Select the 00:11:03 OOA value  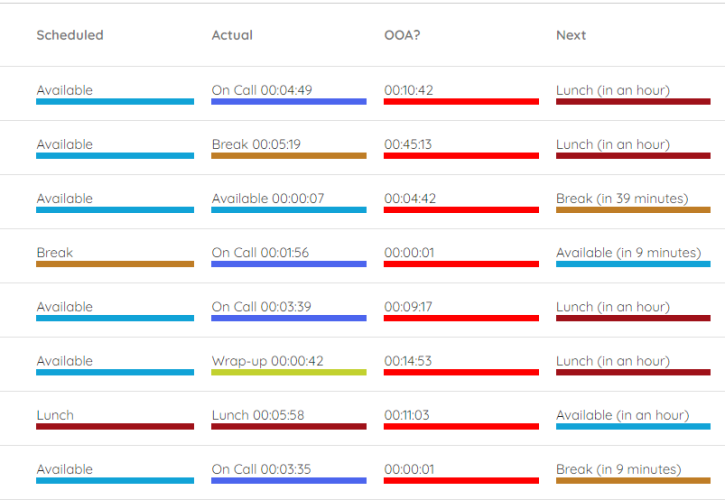(408, 415)
